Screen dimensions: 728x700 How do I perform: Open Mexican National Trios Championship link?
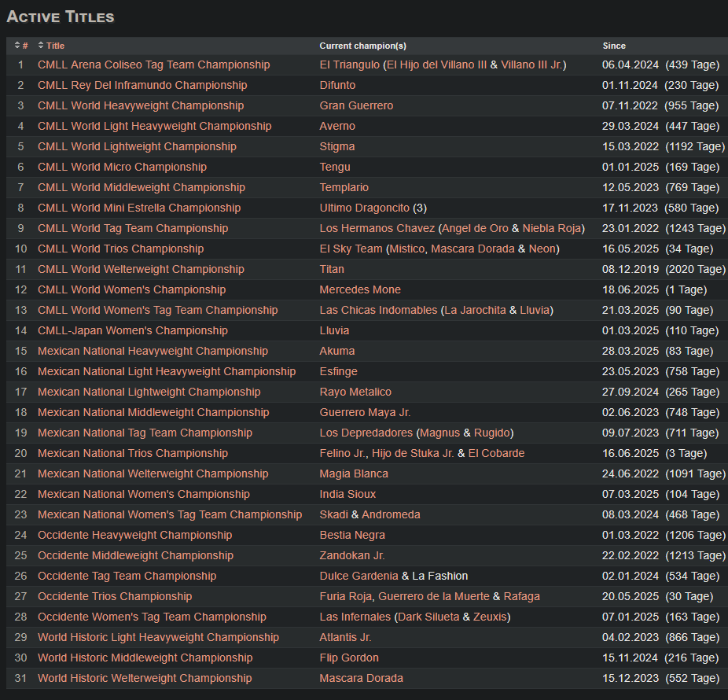[133, 453]
